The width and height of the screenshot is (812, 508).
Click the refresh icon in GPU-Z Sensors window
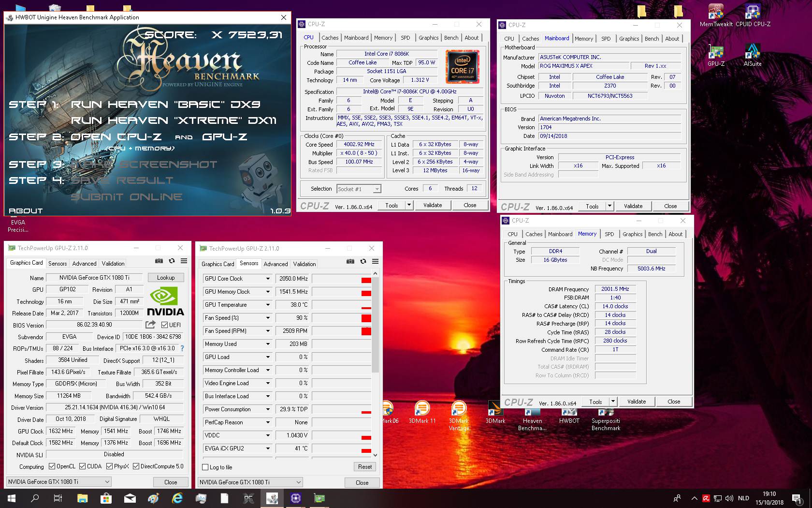coord(363,262)
